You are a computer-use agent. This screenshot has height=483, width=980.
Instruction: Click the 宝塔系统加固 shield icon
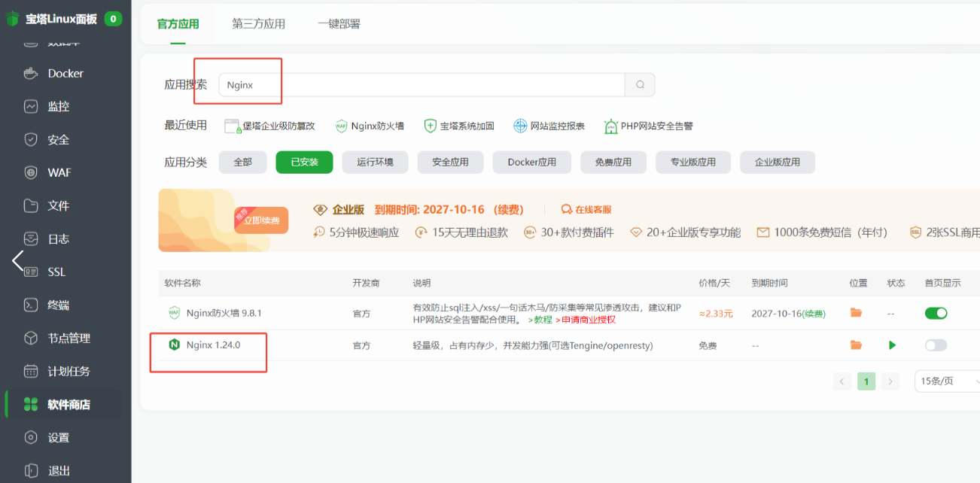click(x=430, y=126)
